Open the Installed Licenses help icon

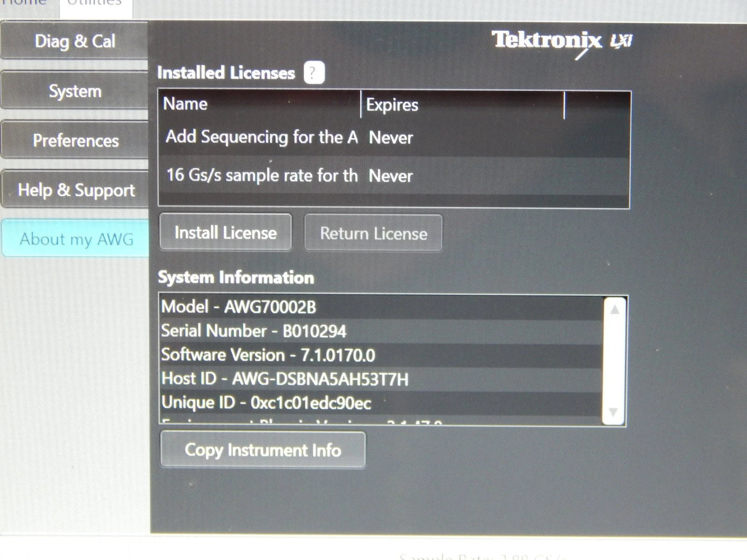[311, 73]
